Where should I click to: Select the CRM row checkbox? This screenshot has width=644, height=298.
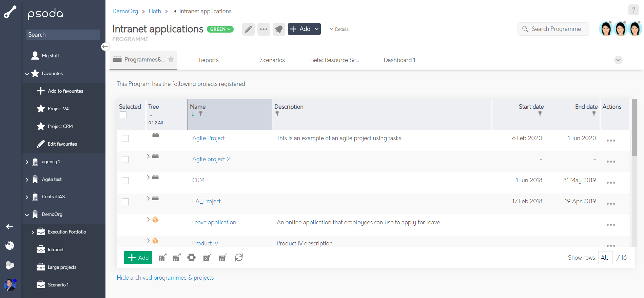click(x=125, y=181)
